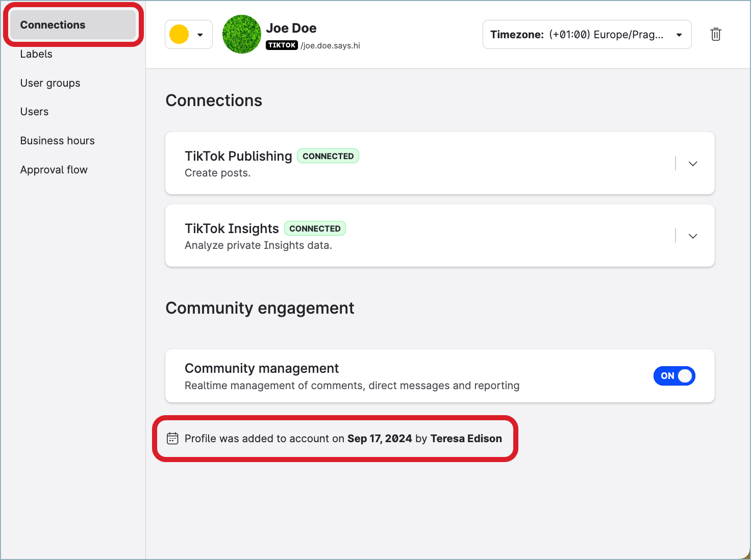
Task: Click the trash delete profile icon
Action: pyautogui.click(x=715, y=34)
